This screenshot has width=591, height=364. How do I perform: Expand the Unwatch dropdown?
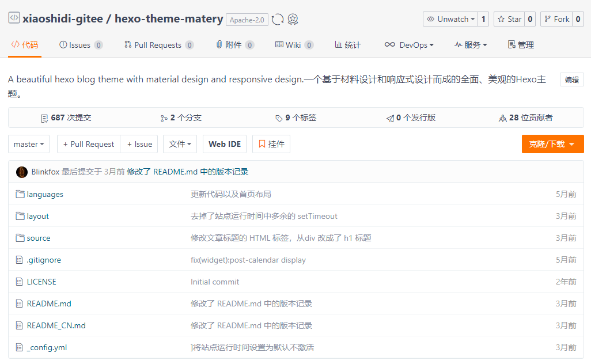[450, 19]
